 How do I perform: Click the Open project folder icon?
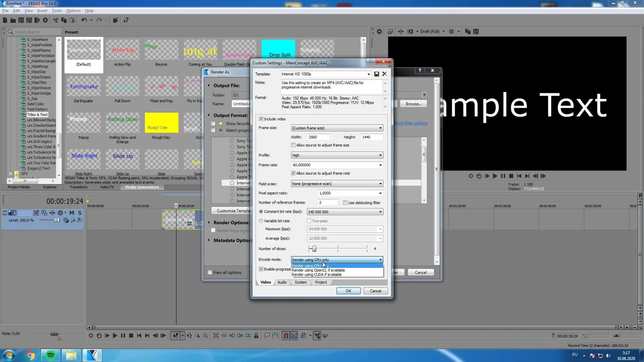pos(13,20)
